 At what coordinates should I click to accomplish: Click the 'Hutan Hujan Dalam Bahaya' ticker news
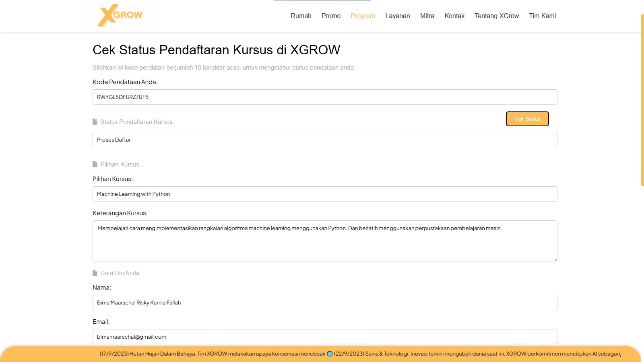click(x=213, y=354)
